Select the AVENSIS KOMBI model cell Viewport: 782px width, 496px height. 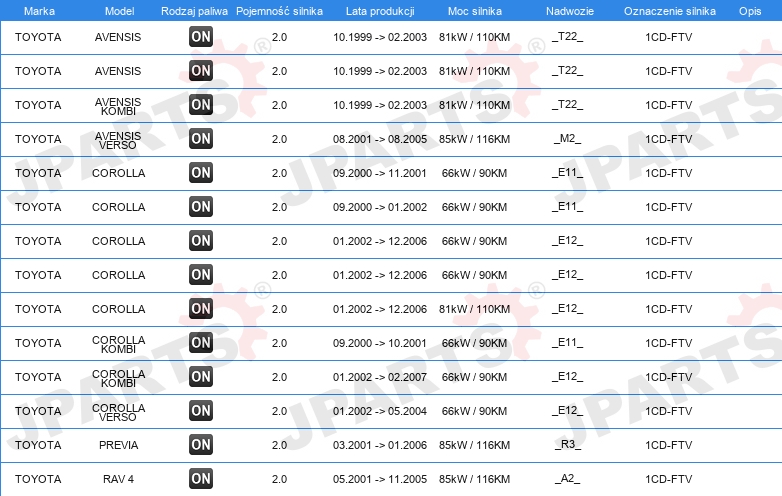point(118,106)
